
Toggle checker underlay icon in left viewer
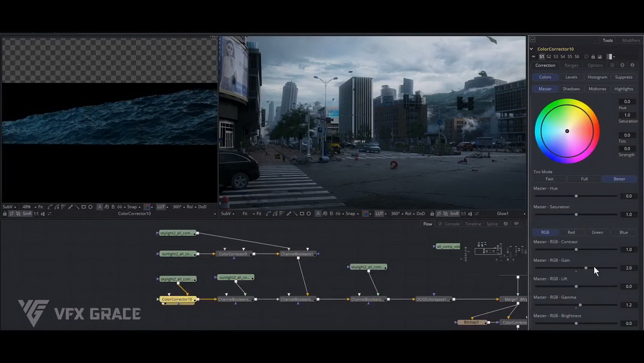click(x=17, y=213)
